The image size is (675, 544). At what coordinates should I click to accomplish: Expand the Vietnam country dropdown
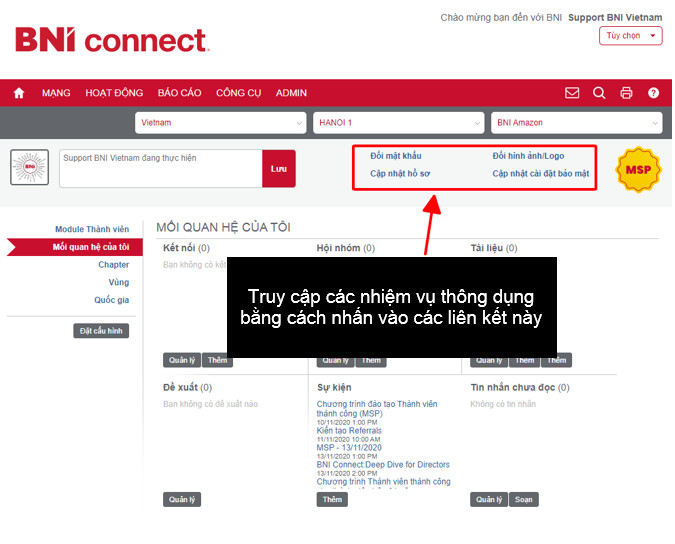pyautogui.click(x=220, y=123)
